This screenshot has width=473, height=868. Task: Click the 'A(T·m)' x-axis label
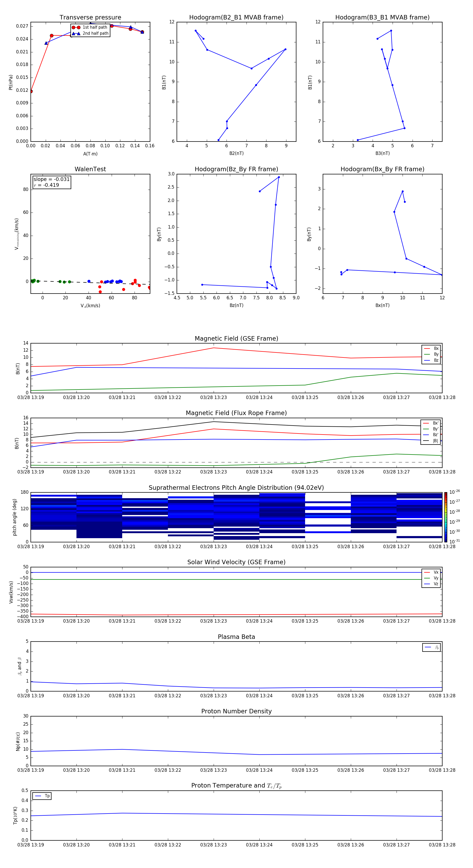90,154
